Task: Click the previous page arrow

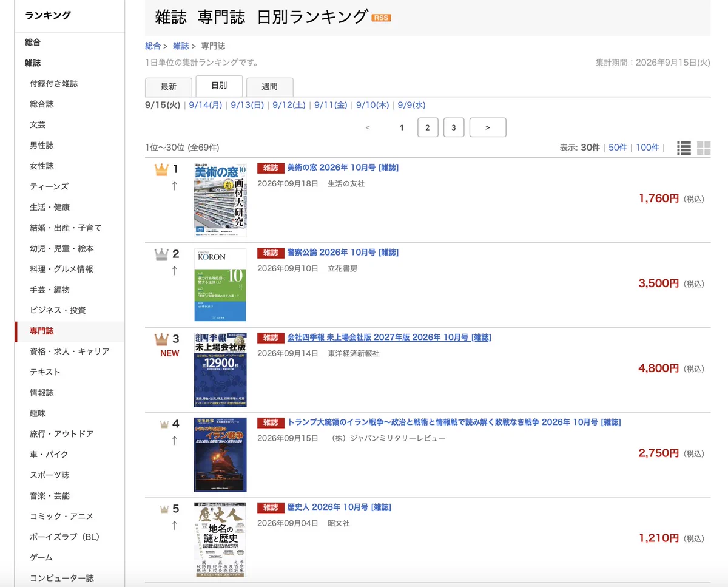Action: click(x=368, y=127)
